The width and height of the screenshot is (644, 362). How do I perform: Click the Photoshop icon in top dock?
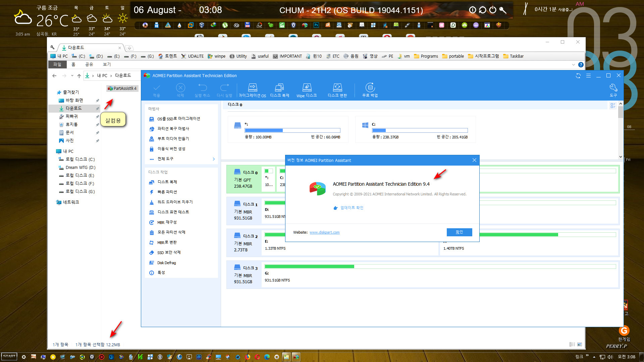[316, 25]
